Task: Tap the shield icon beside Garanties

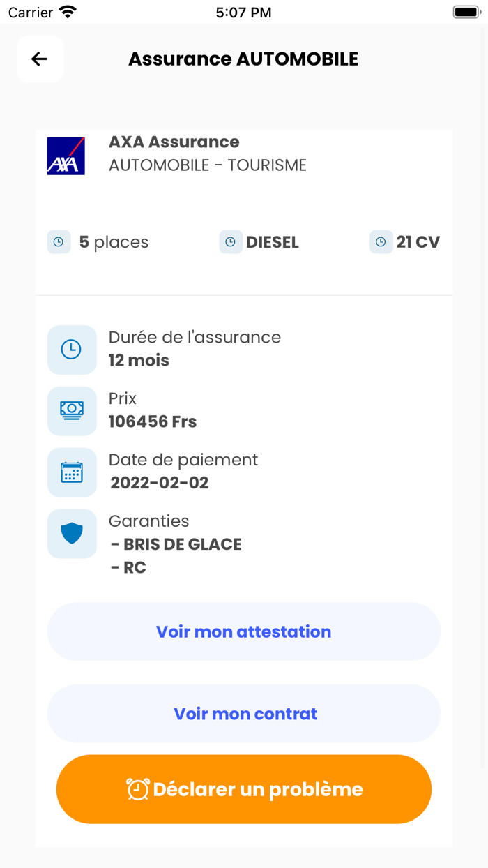Action: pos(72,534)
